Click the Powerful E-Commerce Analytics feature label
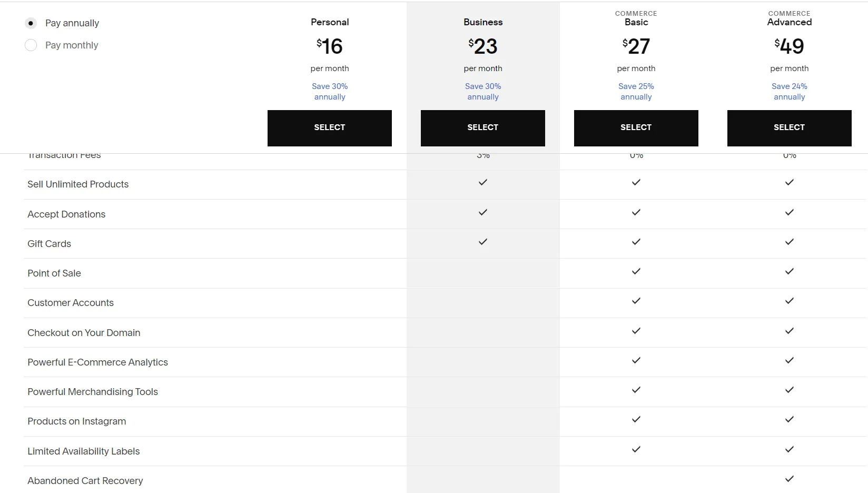This screenshot has width=868, height=493. pyautogui.click(x=97, y=362)
